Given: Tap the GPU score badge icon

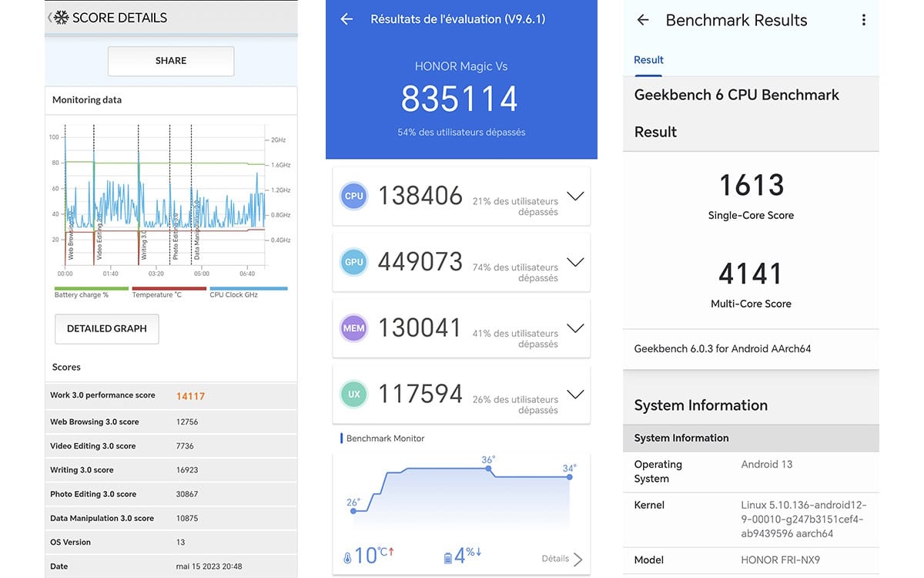Looking at the screenshot, I should coord(354,262).
